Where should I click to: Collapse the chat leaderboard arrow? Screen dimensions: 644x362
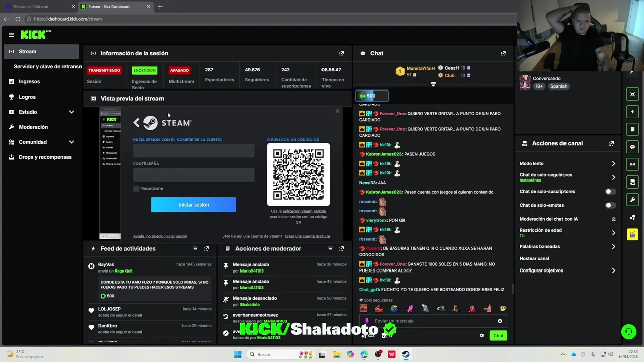click(433, 84)
